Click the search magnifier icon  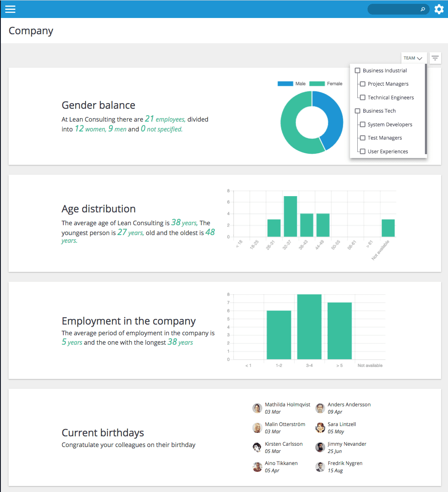click(423, 9)
